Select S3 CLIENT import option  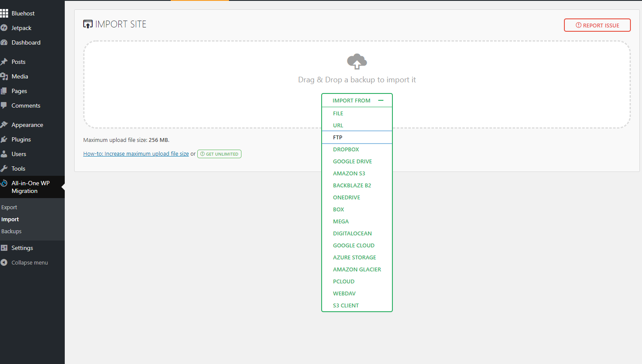357,305
